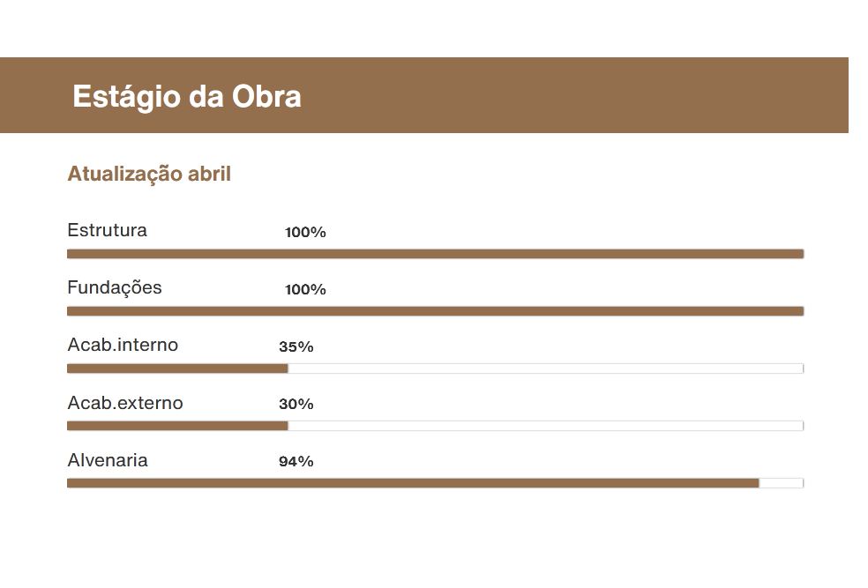The height and width of the screenshot is (588, 868).
Task: Click the Fundações progress bar
Action: [435, 311]
